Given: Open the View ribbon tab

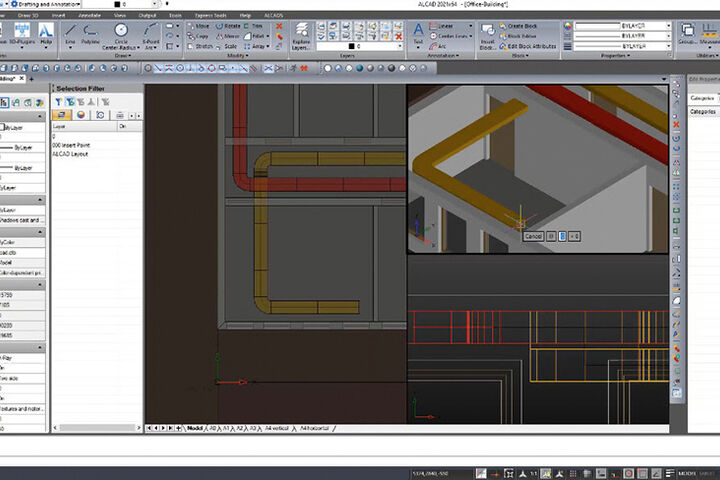Looking at the screenshot, I should [120, 15].
